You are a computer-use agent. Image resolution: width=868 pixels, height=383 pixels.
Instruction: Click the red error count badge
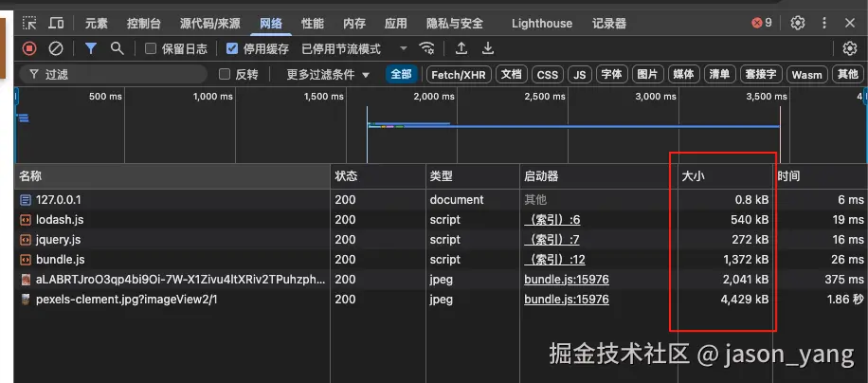pos(762,24)
